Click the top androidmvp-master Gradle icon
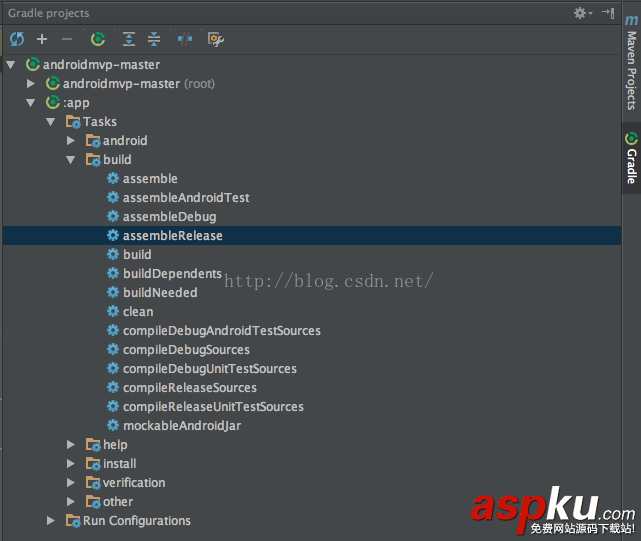The width and height of the screenshot is (641, 541). click(x=33, y=64)
